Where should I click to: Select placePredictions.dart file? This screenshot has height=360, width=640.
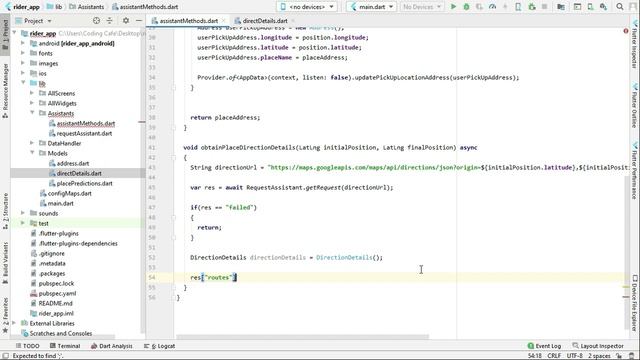point(80,183)
